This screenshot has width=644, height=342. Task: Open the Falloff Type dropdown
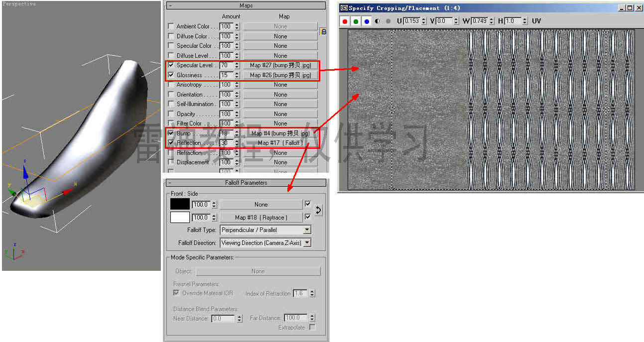click(x=307, y=230)
